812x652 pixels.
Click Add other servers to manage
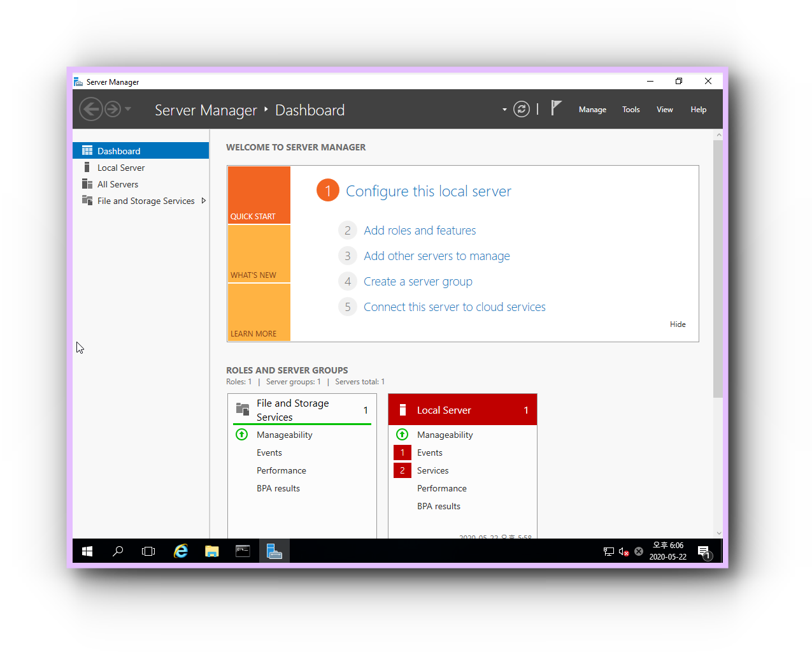(x=437, y=256)
